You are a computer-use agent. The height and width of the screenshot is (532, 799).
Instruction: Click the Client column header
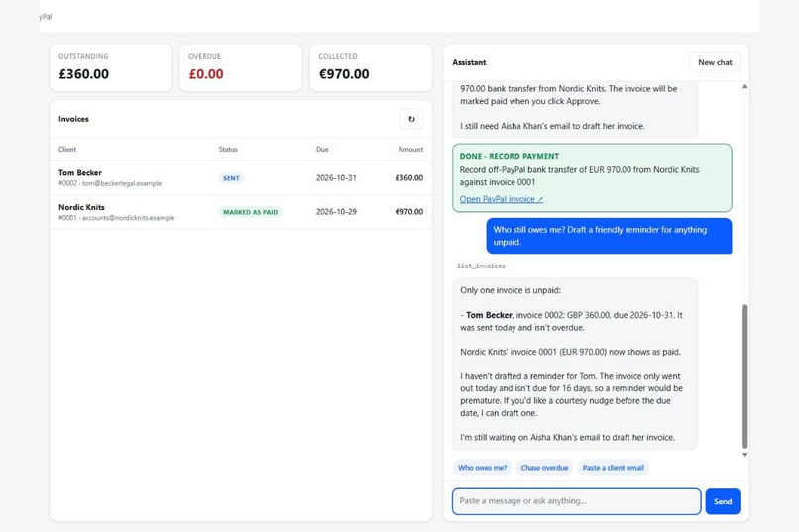[67, 150]
